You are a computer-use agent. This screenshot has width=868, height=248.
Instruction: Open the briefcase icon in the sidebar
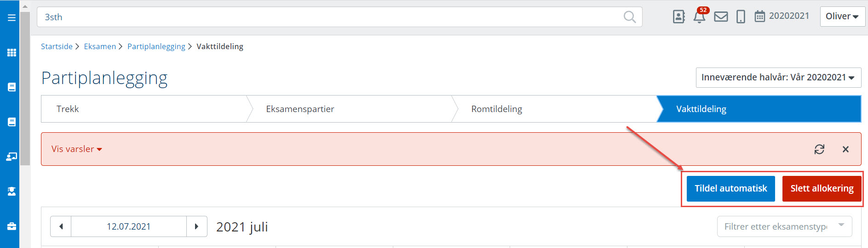coord(11,226)
